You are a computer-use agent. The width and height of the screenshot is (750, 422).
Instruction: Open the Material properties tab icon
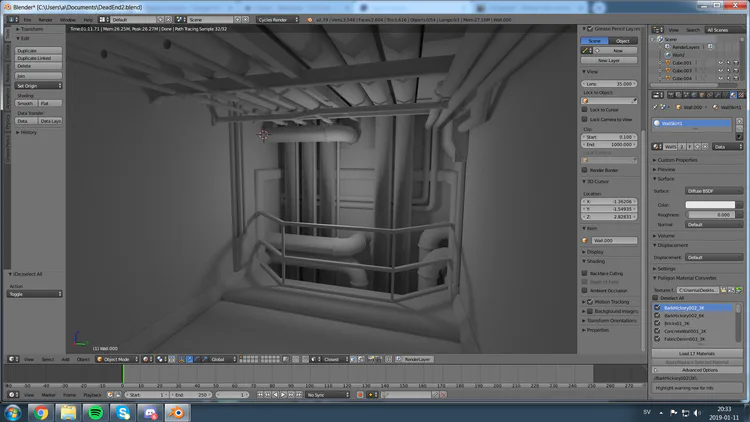coord(733,95)
